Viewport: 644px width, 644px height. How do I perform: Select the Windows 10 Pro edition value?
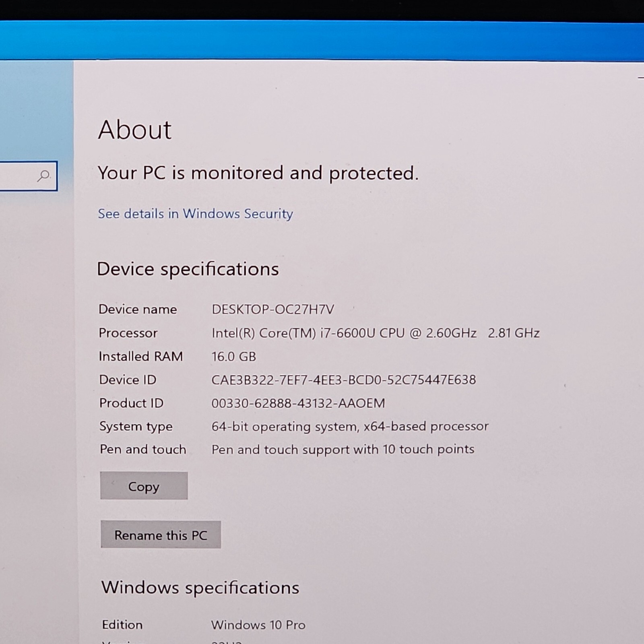click(x=258, y=625)
